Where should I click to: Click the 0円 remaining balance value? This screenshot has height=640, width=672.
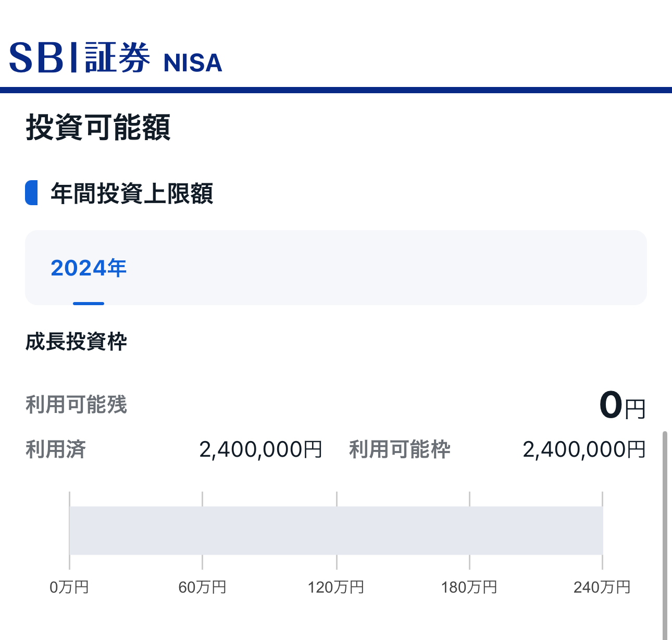(x=622, y=406)
